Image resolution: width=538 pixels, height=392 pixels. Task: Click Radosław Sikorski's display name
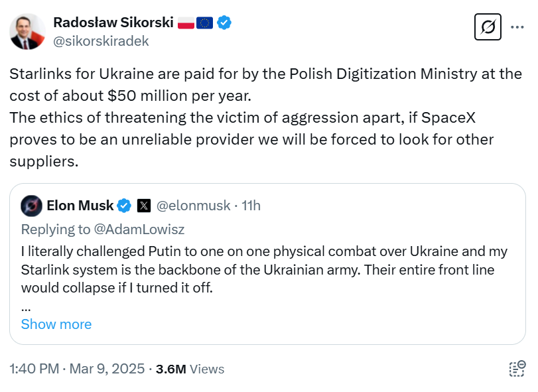click(114, 21)
